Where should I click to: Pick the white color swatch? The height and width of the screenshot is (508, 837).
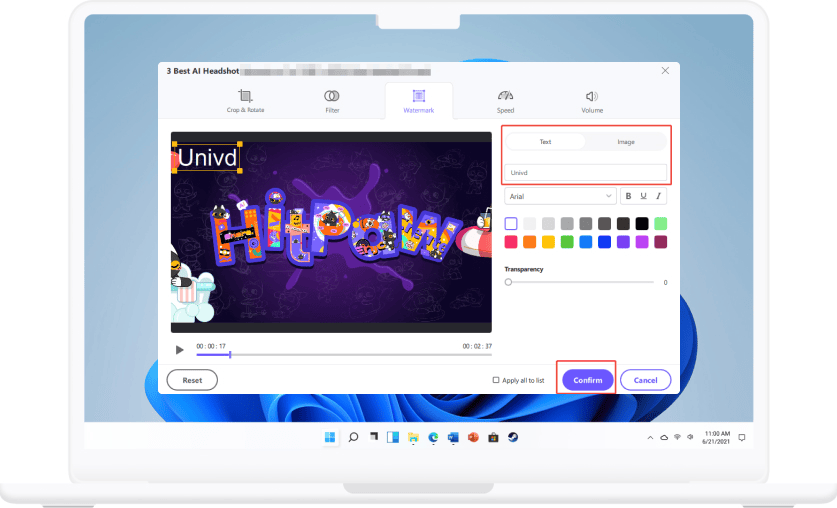(511, 224)
